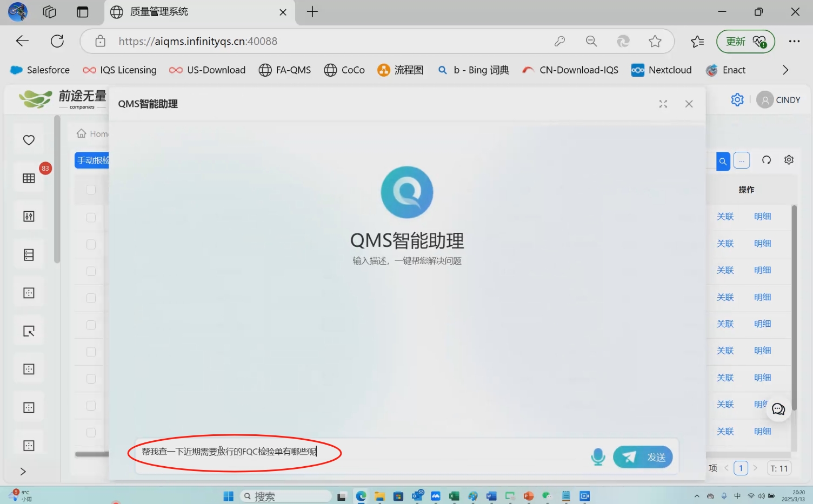Image resolution: width=813 pixels, height=504 pixels.
Task: Expand the sidebar with the chevron at bottom left
Action: [23, 471]
